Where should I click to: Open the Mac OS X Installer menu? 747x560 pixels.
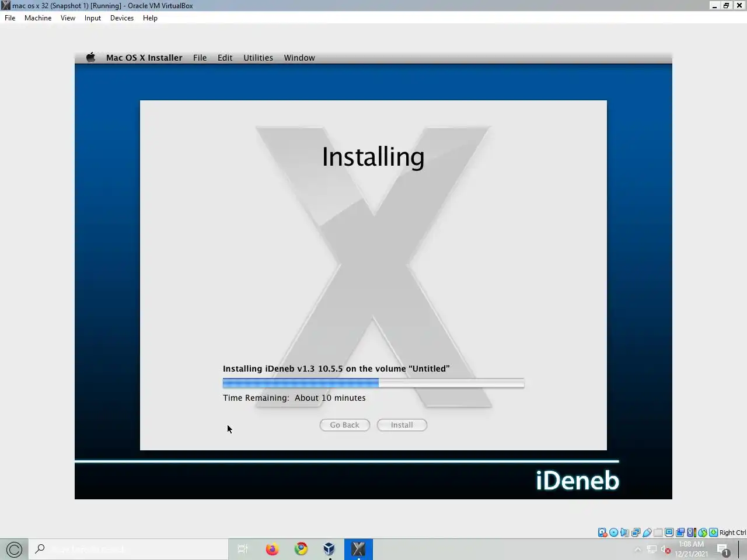(144, 58)
